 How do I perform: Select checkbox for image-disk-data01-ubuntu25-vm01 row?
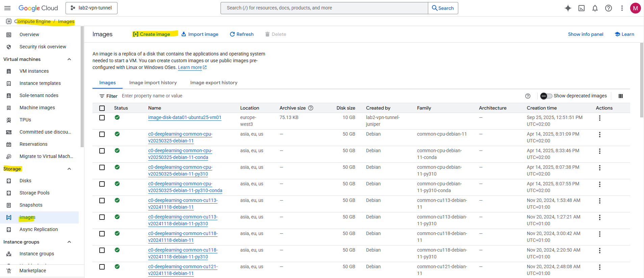point(102,118)
